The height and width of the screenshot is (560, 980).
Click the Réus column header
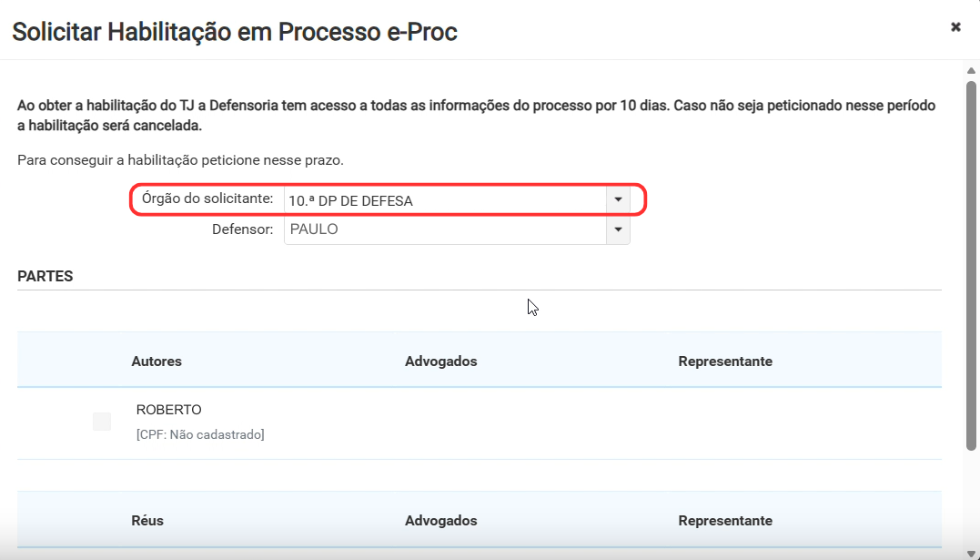point(147,521)
